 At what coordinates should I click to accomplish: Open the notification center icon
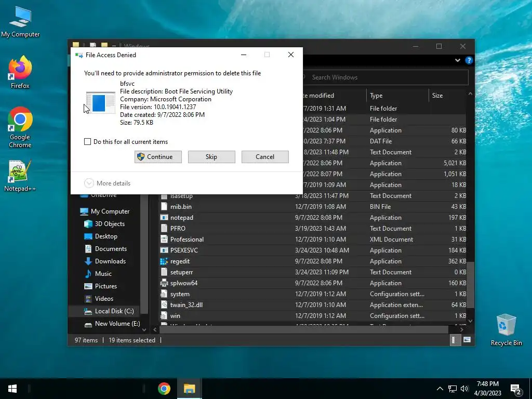click(515, 389)
